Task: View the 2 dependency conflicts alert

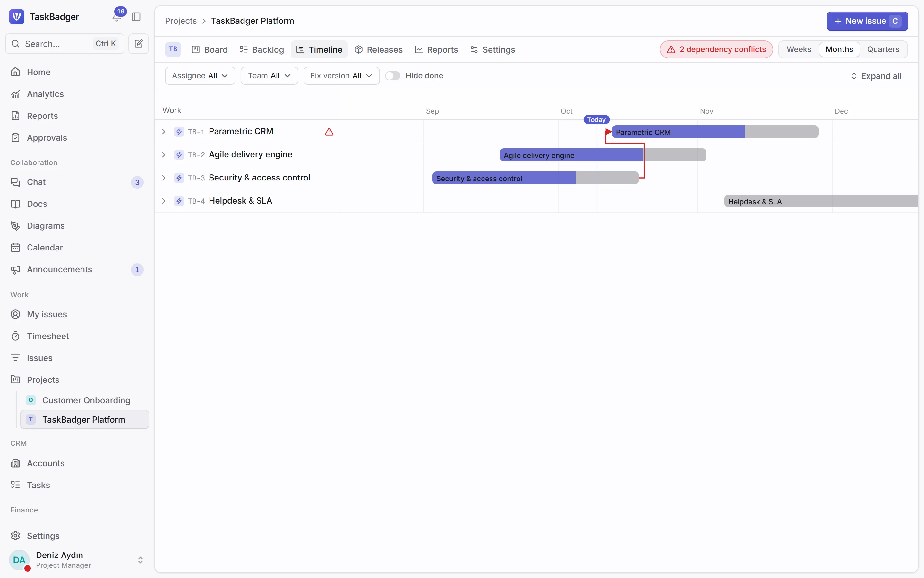Action: pos(716,49)
